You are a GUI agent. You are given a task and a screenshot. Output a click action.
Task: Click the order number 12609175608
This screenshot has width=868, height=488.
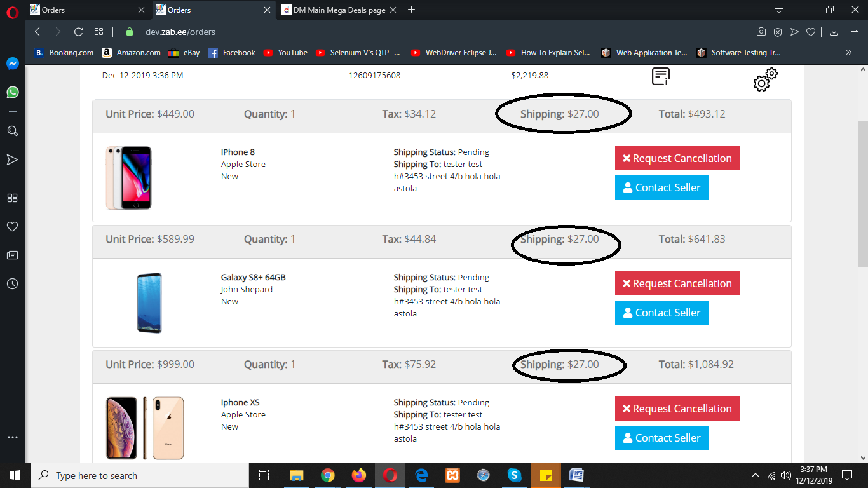pos(374,76)
